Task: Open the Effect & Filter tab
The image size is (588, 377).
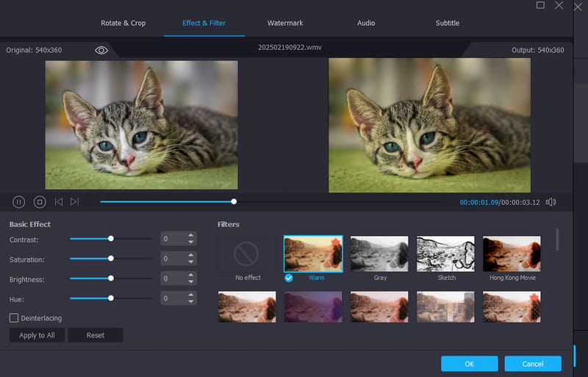Action: 204,23
